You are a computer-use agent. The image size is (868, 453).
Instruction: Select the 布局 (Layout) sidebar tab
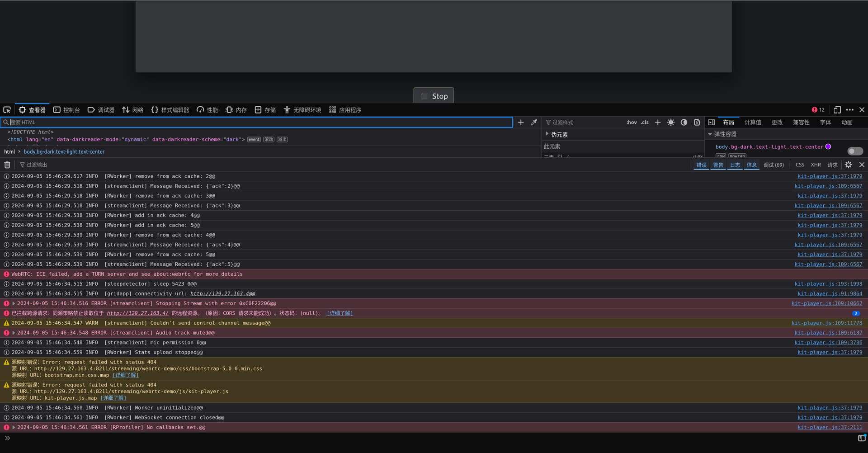tap(728, 122)
